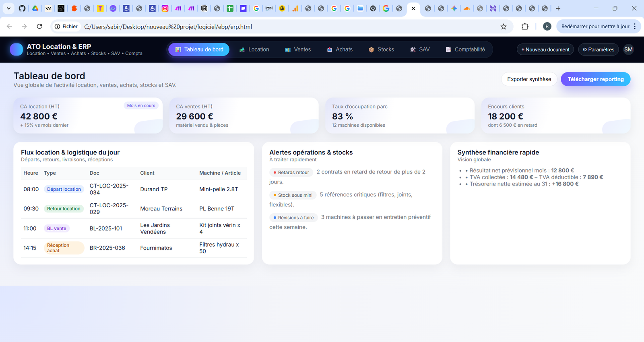Select the Tableau de bord tab
The width and height of the screenshot is (644, 342).
(199, 49)
